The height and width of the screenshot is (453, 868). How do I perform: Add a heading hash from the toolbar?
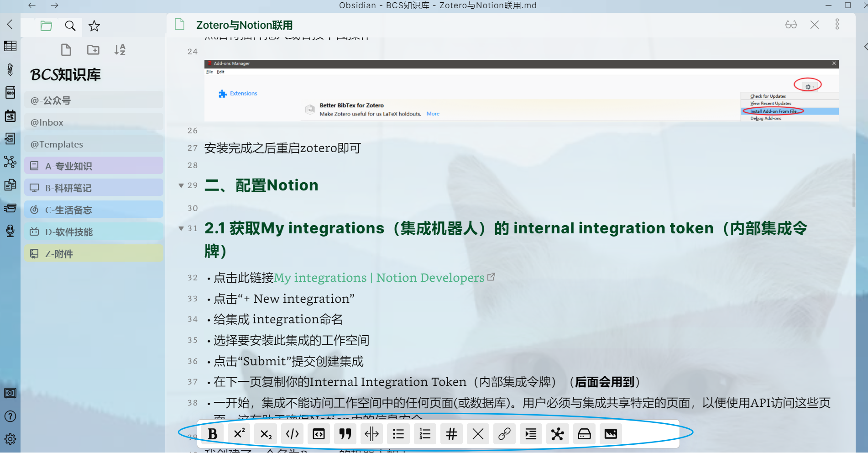(451, 434)
